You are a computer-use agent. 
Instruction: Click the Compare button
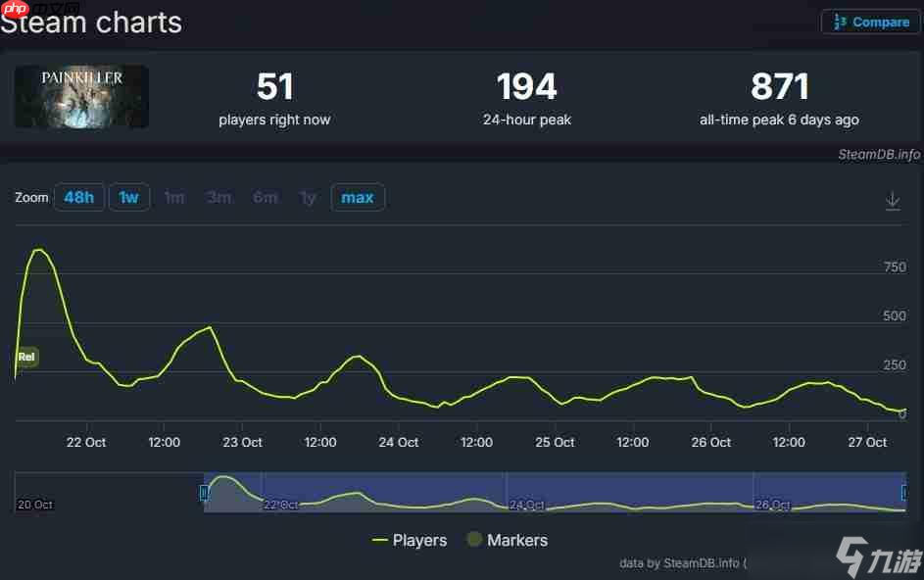870,22
